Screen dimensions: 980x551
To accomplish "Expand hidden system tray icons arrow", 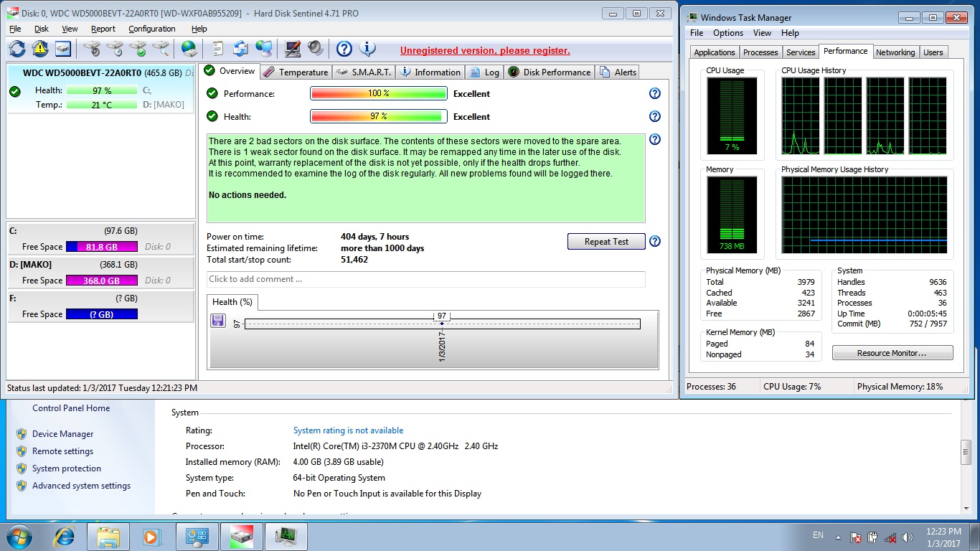I will tap(838, 537).
